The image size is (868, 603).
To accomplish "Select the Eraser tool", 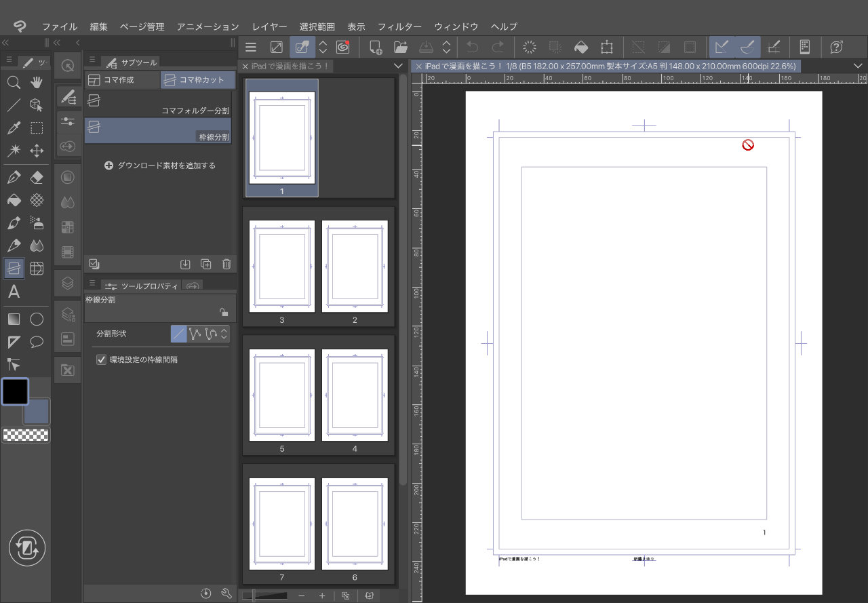I will 37,178.
